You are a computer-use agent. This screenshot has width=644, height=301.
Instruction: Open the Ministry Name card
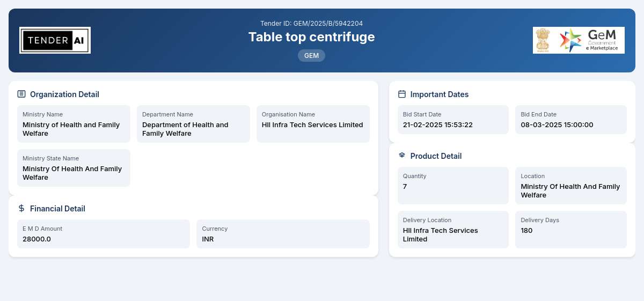74,124
